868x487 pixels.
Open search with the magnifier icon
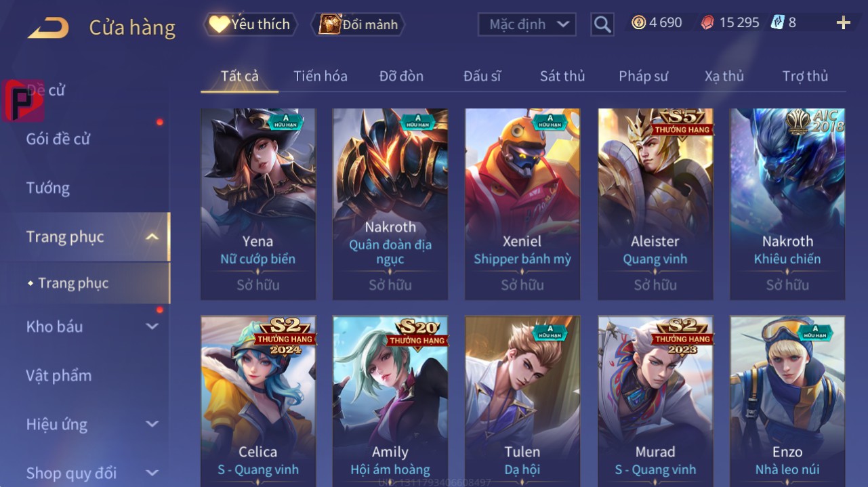tap(602, 25)
